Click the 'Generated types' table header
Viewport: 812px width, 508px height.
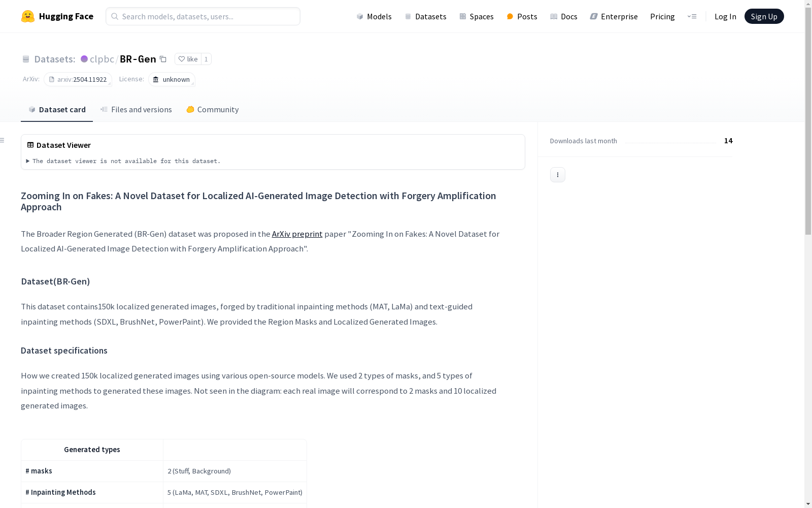tap(92, 450)
